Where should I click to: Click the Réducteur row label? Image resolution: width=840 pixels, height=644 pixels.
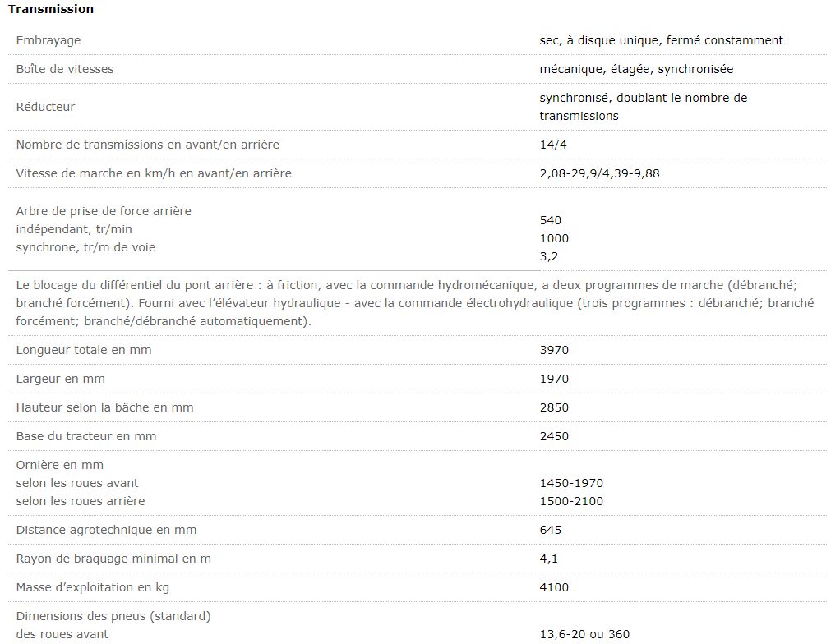(x=46, y=107)
